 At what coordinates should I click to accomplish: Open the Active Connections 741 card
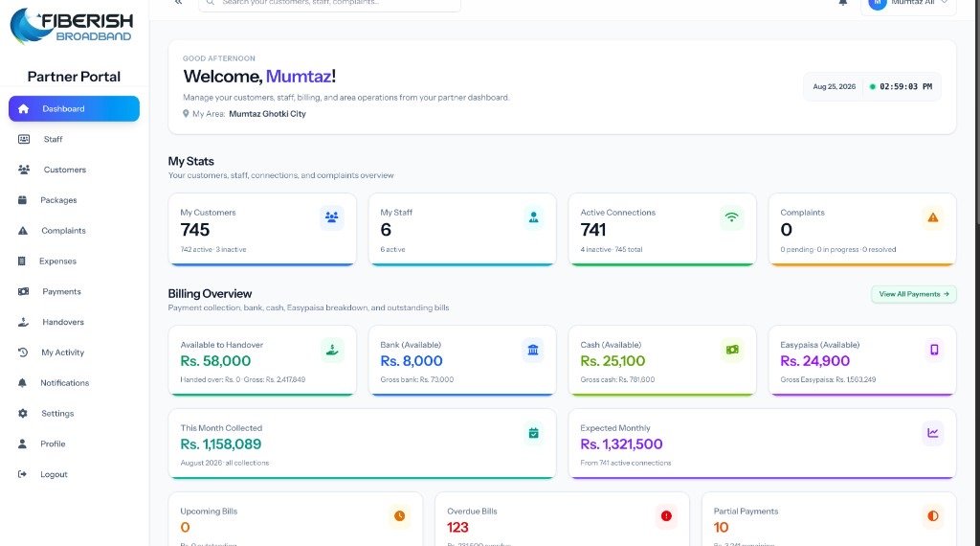click(662, 230)
